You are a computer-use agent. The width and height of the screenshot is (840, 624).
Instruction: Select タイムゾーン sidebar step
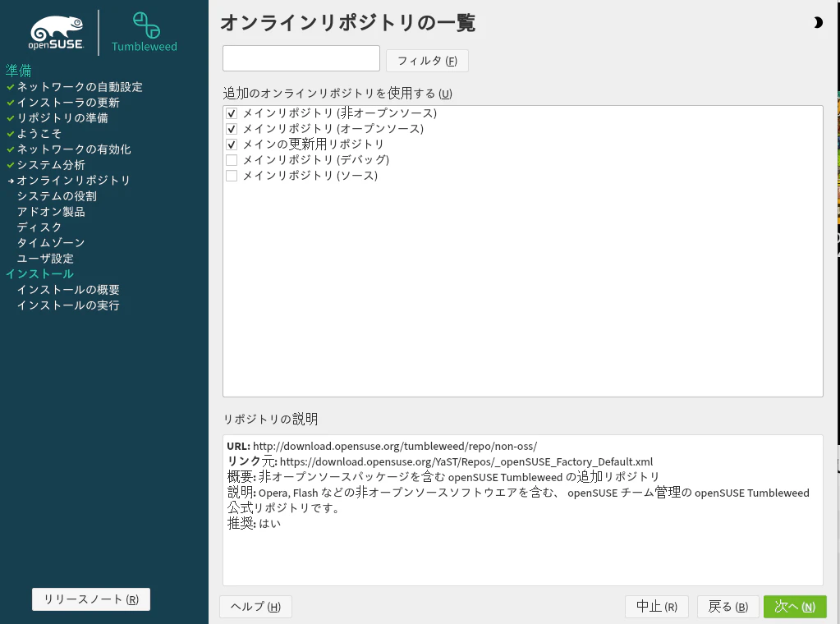51,243
